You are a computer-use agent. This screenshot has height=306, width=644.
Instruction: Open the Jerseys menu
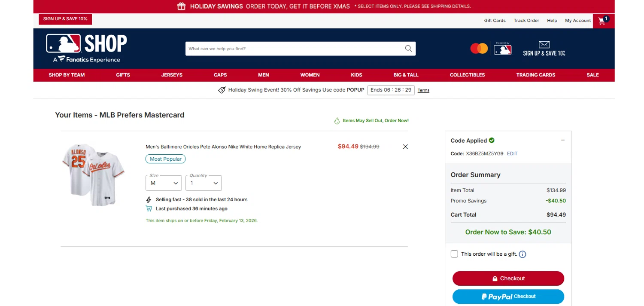172,75
